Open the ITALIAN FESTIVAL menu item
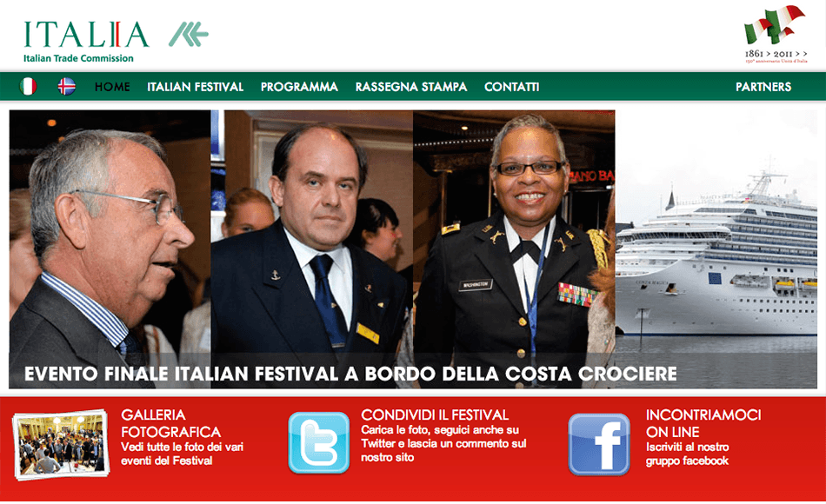This screenshot has width=826, height=504. tap(195, 87)
